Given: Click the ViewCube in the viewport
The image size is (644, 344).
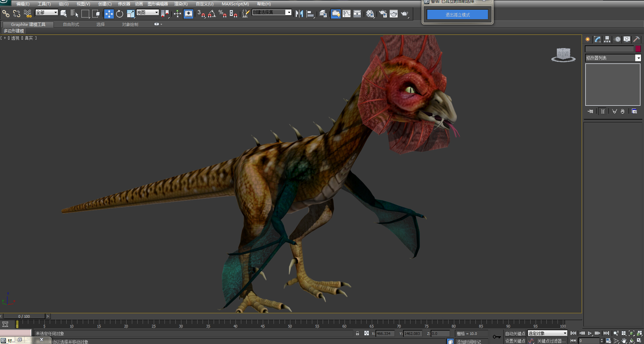Looking at the screenshot, I should (x=563, y=55).
